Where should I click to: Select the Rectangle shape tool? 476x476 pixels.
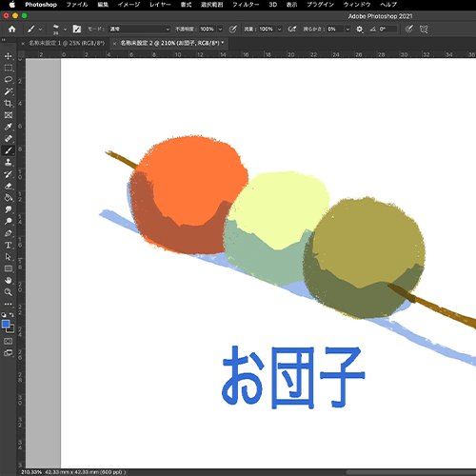tap(9, 268)
